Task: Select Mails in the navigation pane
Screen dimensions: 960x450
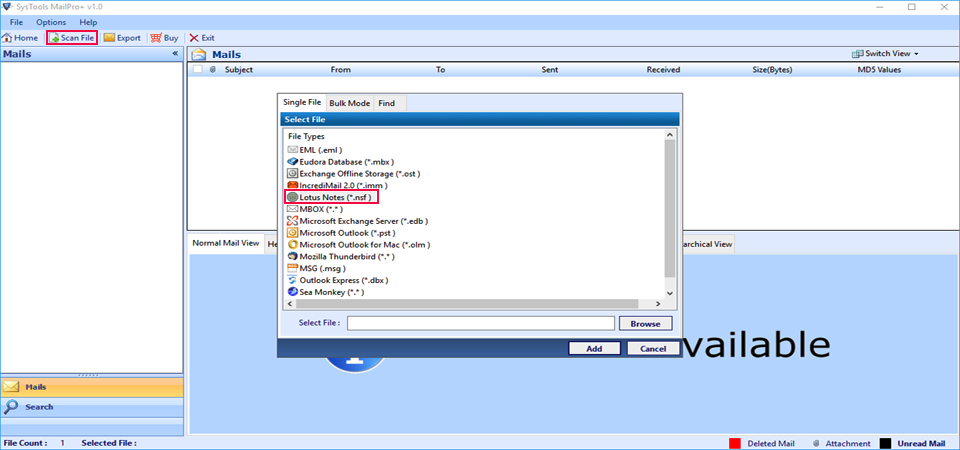Action: (x=92, y=387)
